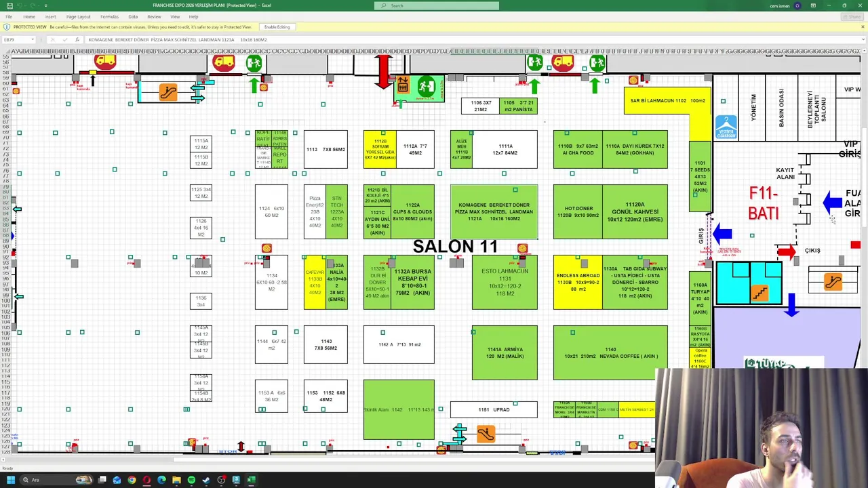This screenshot has width=868, height=488.
Task: Open File Explorer from taskbar
Action: (176, 480)
